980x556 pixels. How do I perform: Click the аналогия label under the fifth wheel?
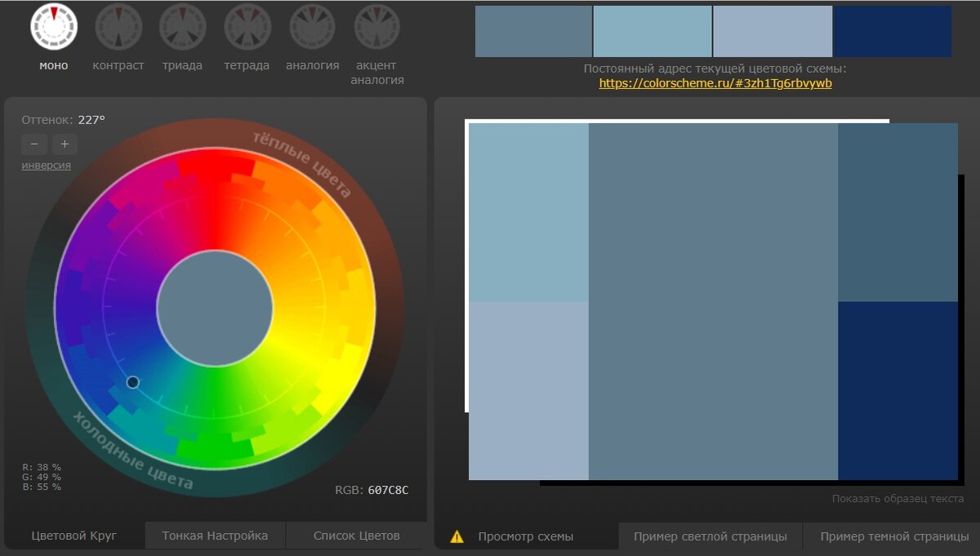pos(313,65)
